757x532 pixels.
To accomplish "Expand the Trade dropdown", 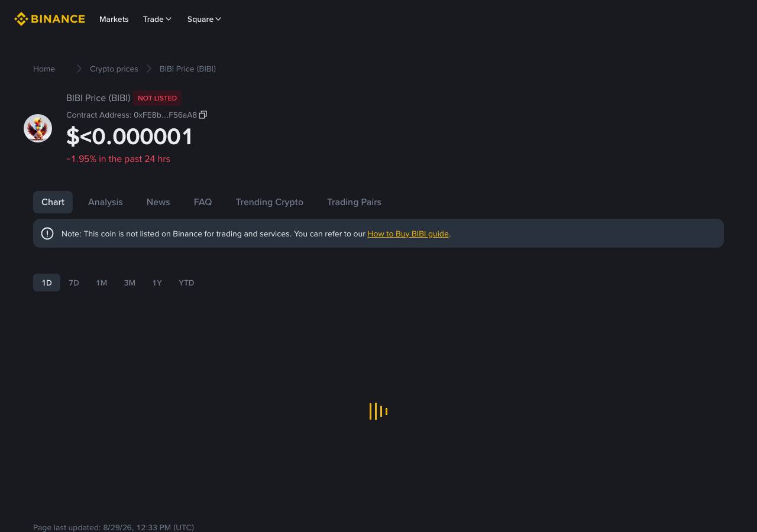I will [x=157, y=19].
